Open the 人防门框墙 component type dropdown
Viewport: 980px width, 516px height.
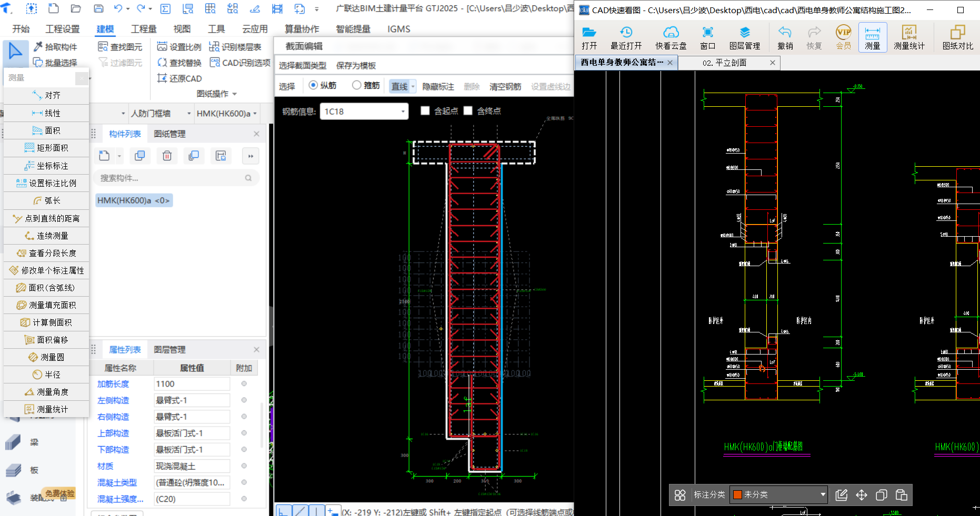click(x=188, y=114)
